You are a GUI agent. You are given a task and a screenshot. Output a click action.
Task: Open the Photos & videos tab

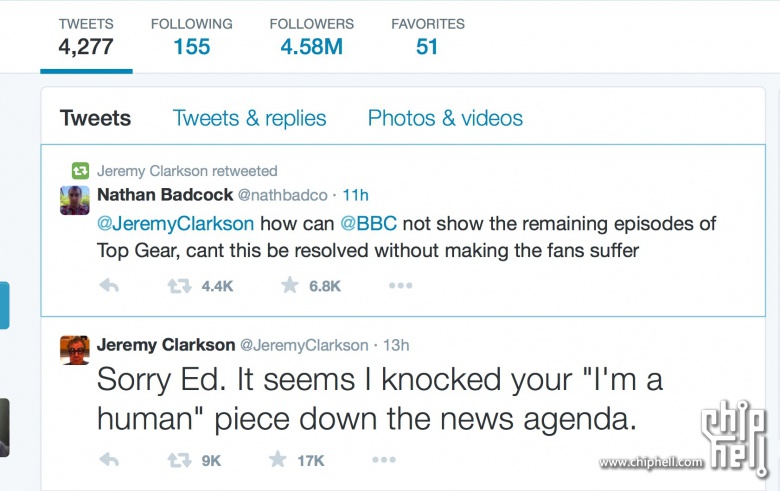click(x=445, y=118)
